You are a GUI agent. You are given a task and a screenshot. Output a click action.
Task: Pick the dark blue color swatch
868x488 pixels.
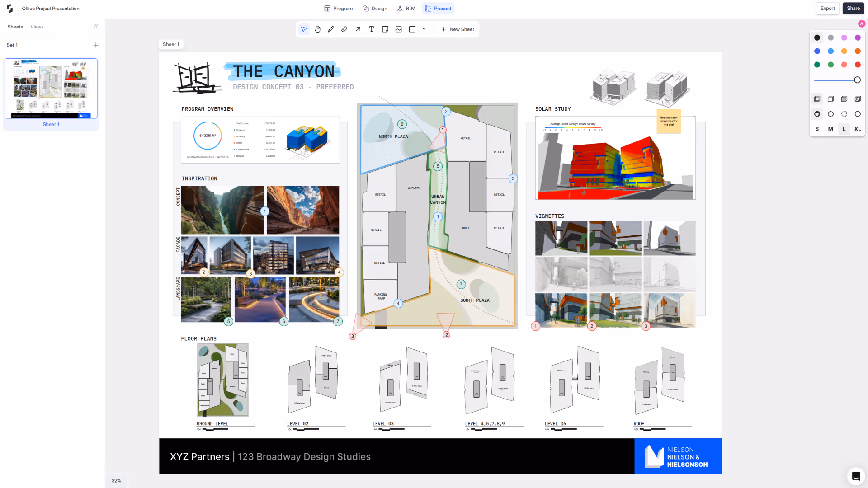pos(817,52)
